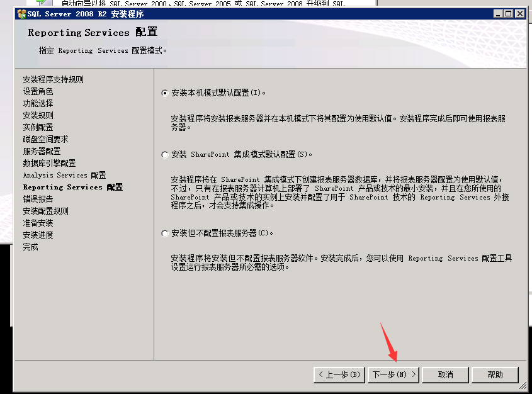This screenshot has height=394, width=532.
Task: Select native mode default configuration radio button
Action: click(165, 93)
